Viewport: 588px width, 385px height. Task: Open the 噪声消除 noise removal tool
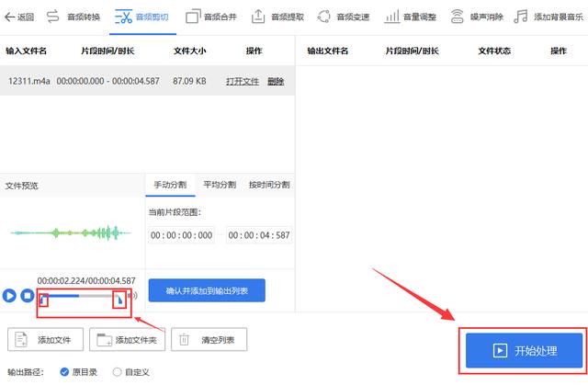pos(476,17)
